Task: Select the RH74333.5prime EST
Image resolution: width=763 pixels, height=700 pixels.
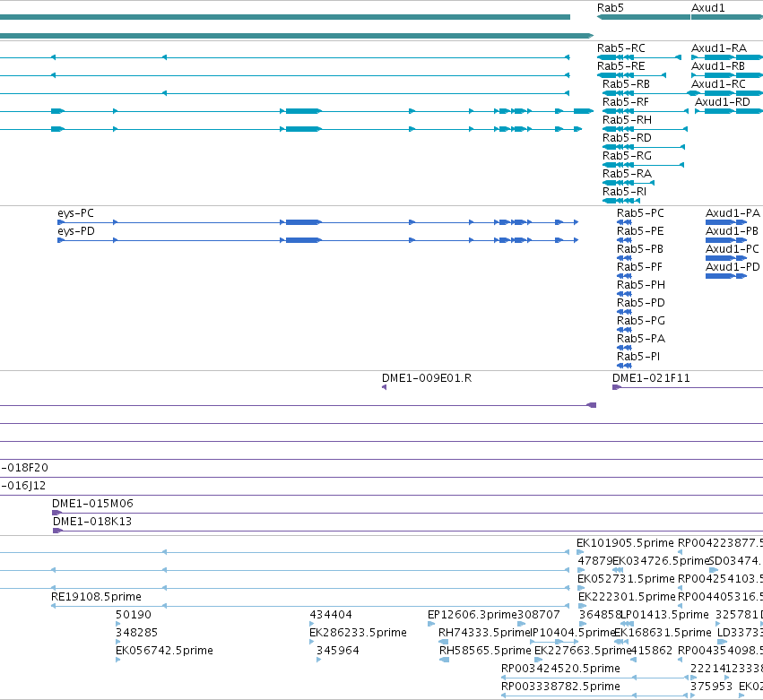Action: (483, 634)
